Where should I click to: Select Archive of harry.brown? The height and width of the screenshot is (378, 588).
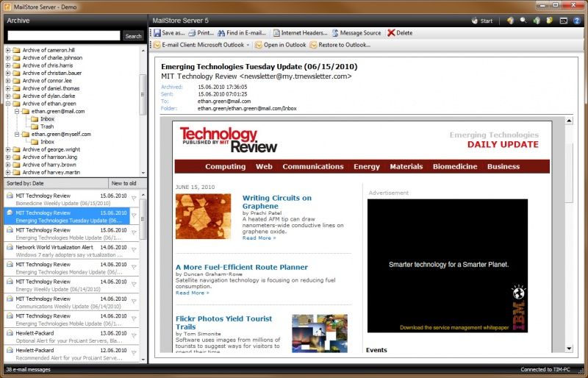[x=49, y=165]
